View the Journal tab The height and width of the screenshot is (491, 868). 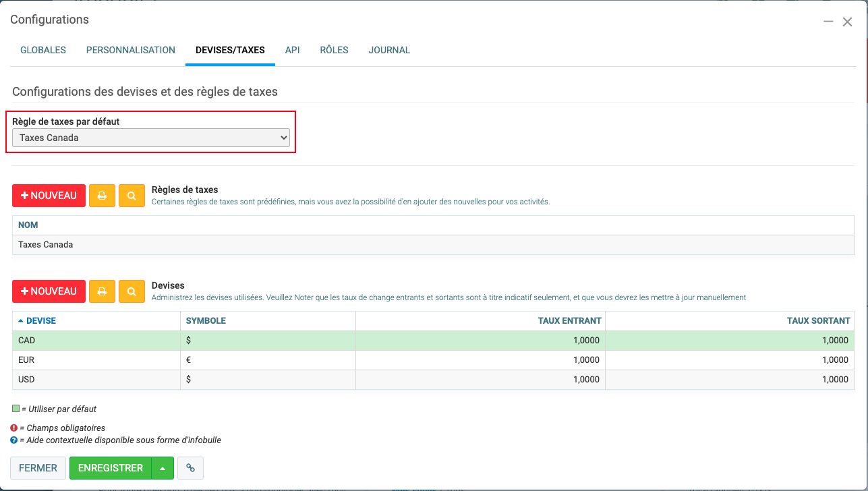point(389,50)
